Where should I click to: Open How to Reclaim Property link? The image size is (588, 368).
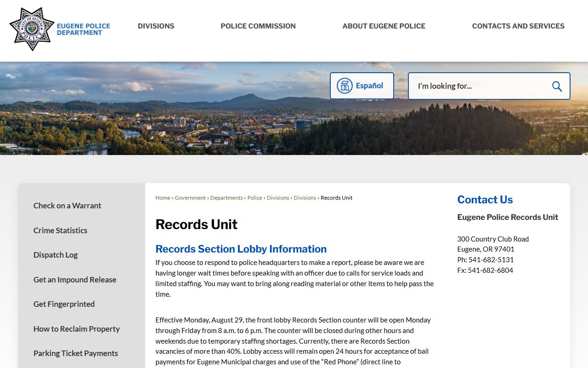coord(76,329)
